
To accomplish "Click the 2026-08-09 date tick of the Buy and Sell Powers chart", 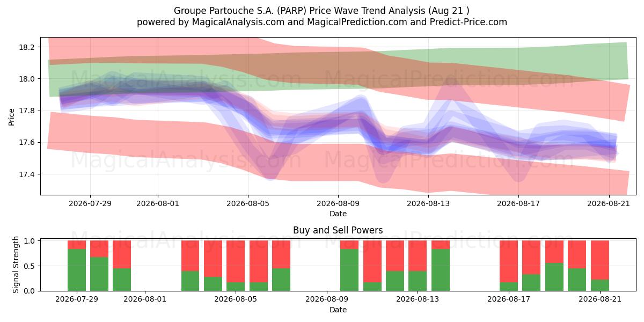I will tap(326, 299).
